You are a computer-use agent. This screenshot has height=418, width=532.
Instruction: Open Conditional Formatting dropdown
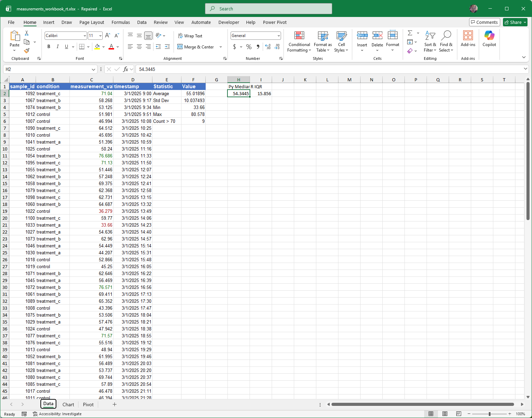point(299,42)
